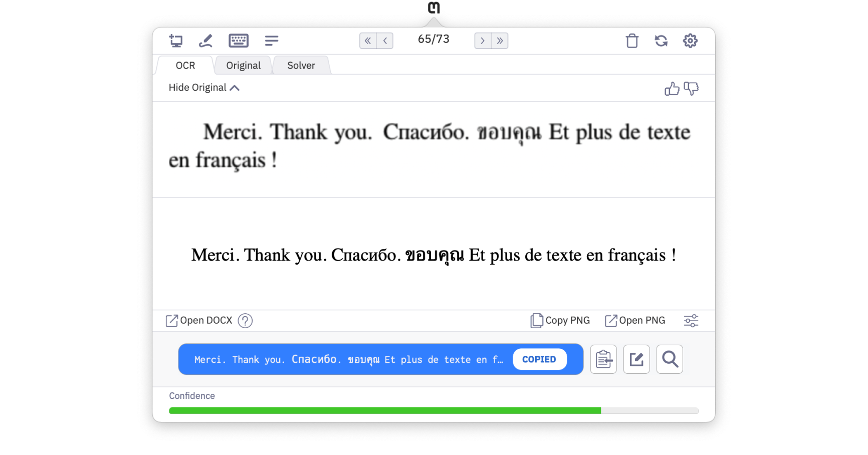Search the OCR text with the magnifier
Screen dimensions: 868x455
[x=670, y=359]
